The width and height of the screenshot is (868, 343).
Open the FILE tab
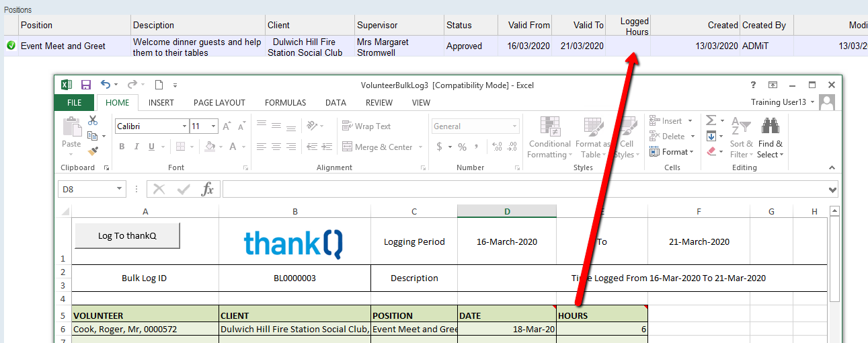pyautogui.click(x=75, y=103)
